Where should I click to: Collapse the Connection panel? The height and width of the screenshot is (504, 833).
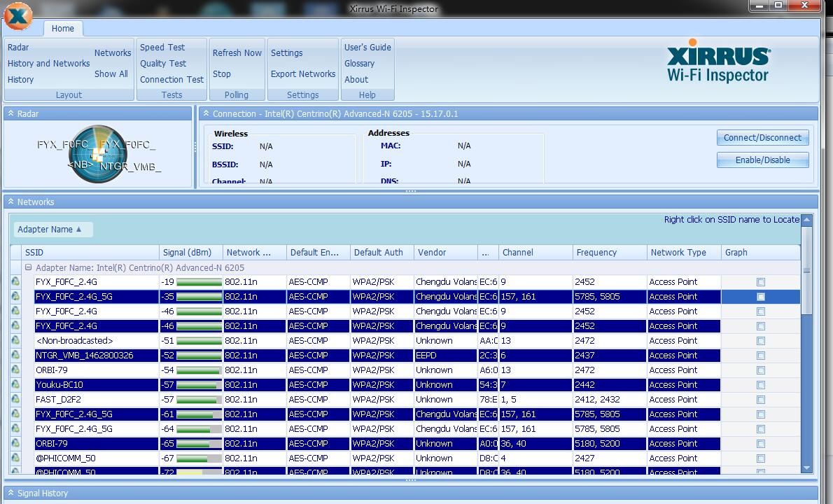point(206,113)
